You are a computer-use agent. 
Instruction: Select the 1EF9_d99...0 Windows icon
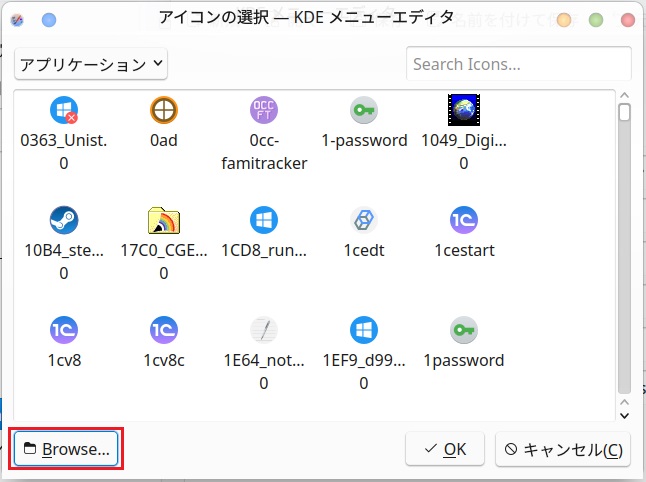pyautogui.click(x=364, y=329)
